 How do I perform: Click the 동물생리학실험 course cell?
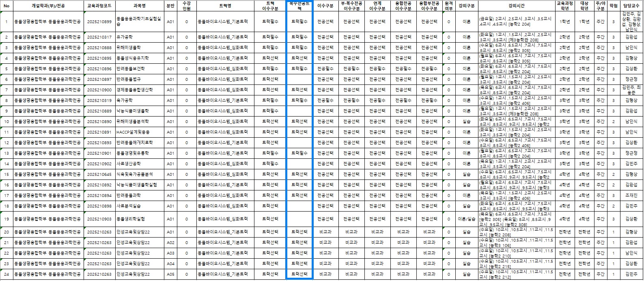pyautogui.click(x=130, y=219)
